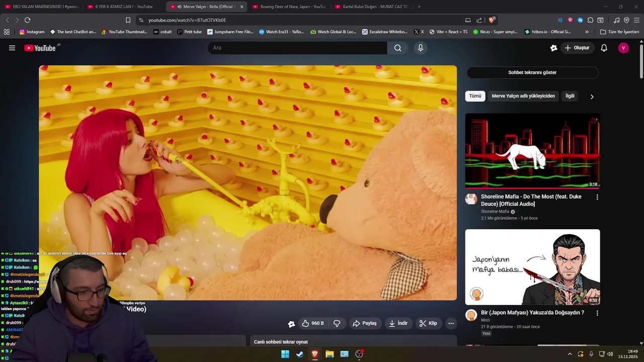Open options menu for Yakuza'da Doğsaydın video
Image resolution: width=644 pixels, height=362 pixels.
pos(597,313)
